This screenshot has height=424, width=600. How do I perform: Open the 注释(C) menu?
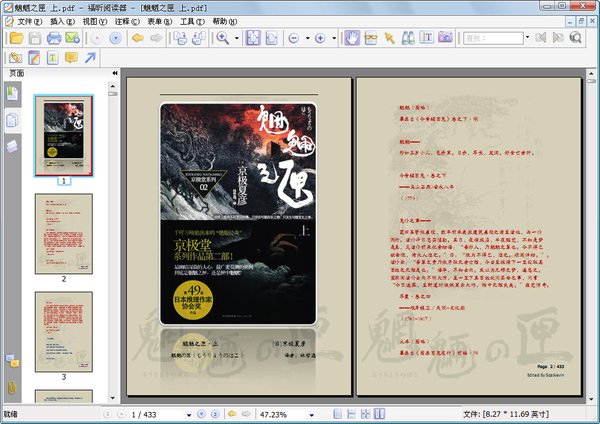click(126, 20)
